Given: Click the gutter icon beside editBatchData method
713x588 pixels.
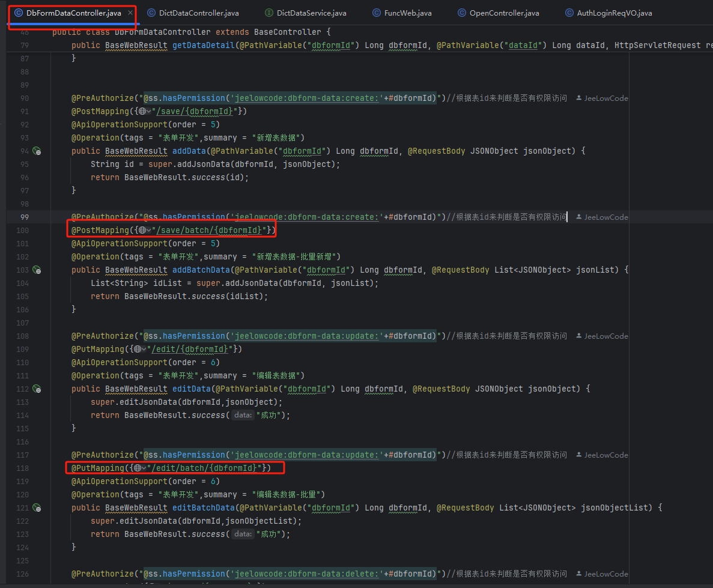Looking at the screenshot, I should click(x=37, y=508).
